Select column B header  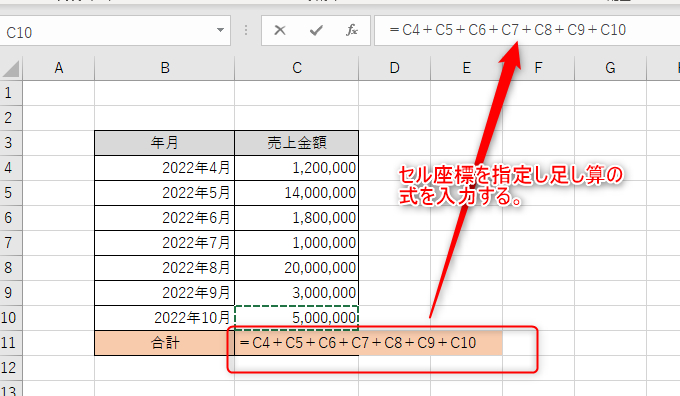pyautogui.click(x=165, y=68)
